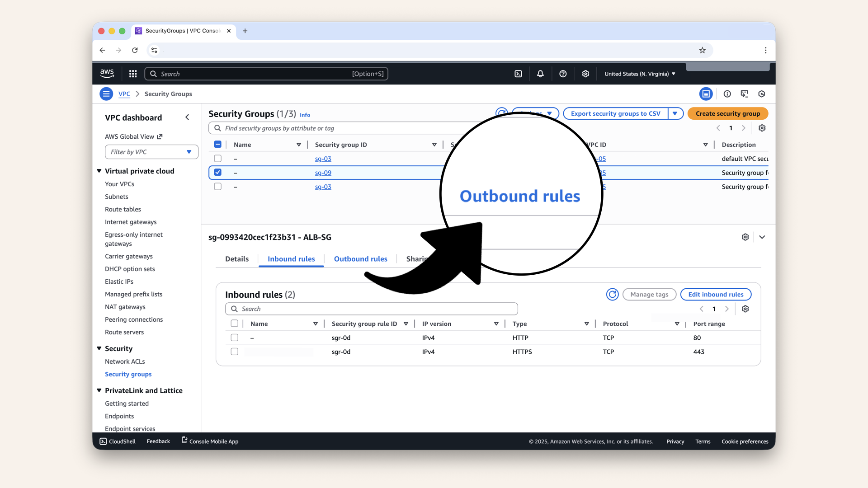Open the sg-09 security group link
868x488 pixels.
coord(323,173)
